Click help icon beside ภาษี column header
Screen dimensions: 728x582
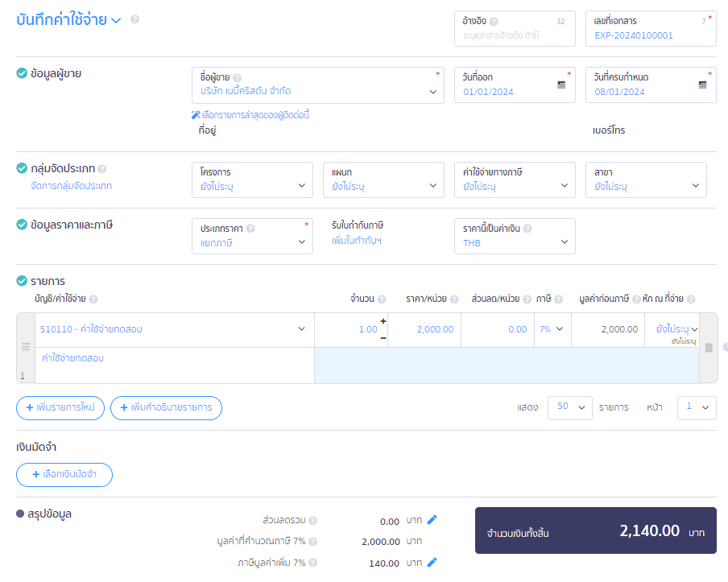[x=559, y=299]
